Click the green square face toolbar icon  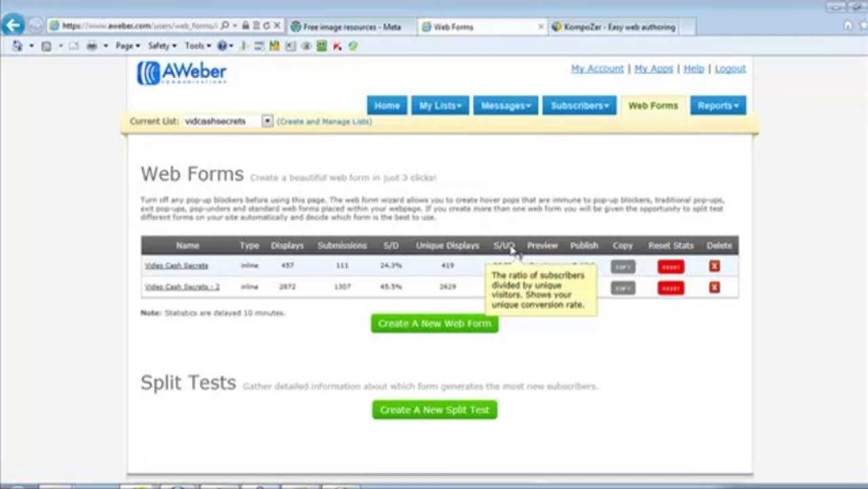(321, 46)
